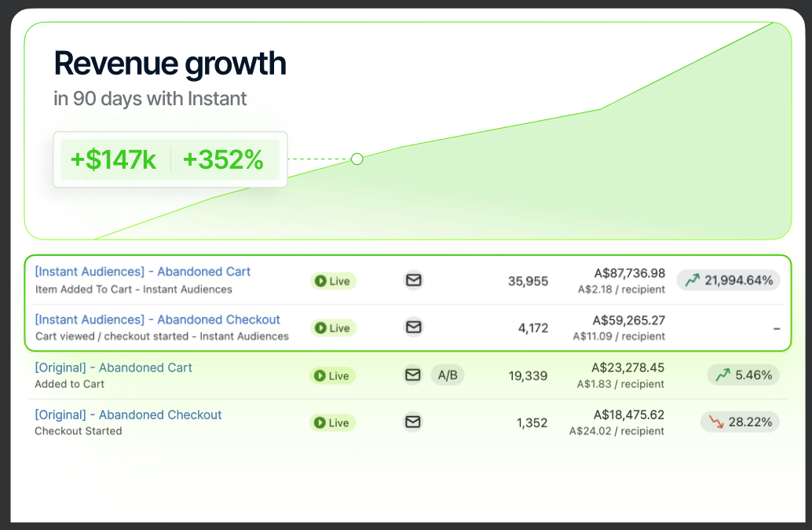Click the +352% growth figure
This screenshot has height=530, width=812.
pos(223,160)
